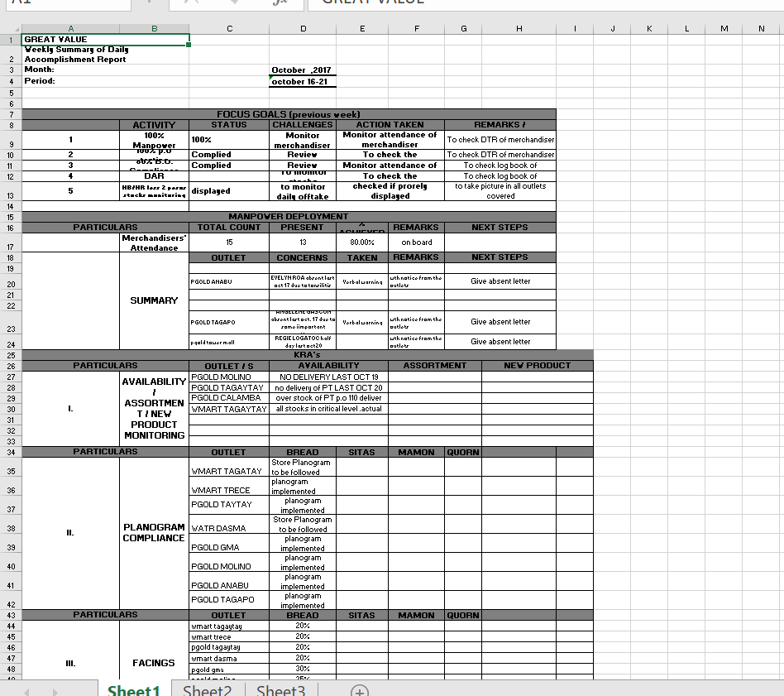Select the 'WATR DASMA' outlet cell
This screenshot has width=784, height=696.
pos(229,524)
